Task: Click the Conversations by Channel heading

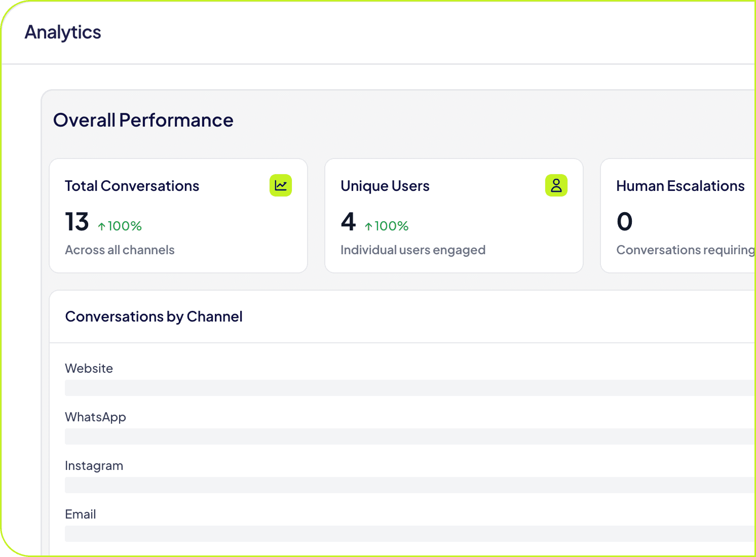Action: click(154, 316)
